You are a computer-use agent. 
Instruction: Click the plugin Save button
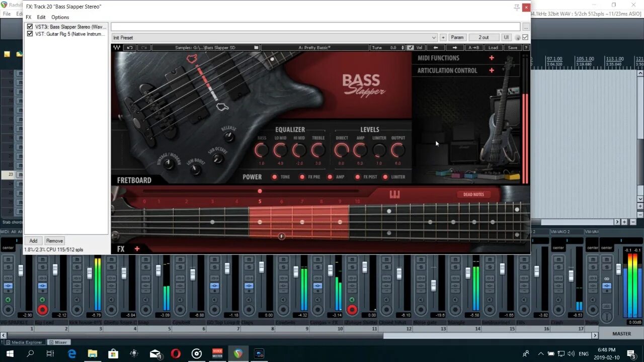tap(512, 48)
